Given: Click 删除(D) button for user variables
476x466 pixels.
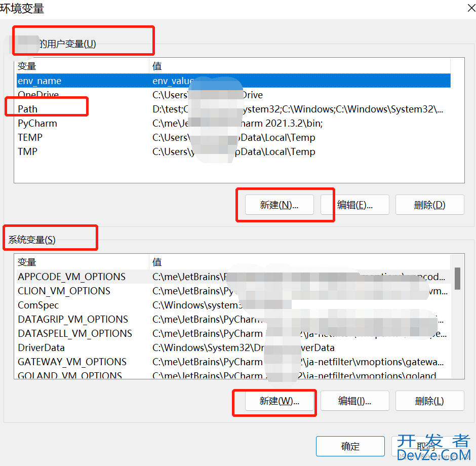Looking at the screenshot, I should [429, 205].
